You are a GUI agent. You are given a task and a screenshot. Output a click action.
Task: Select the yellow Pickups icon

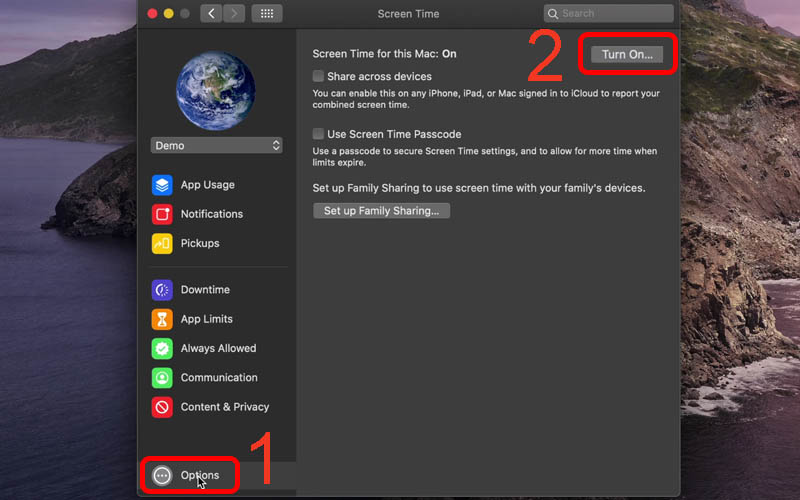point(162,243)
